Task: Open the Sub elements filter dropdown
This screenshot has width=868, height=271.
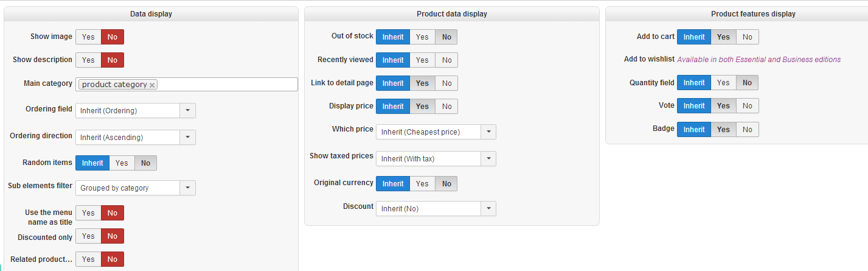Action: click(187, 188)
